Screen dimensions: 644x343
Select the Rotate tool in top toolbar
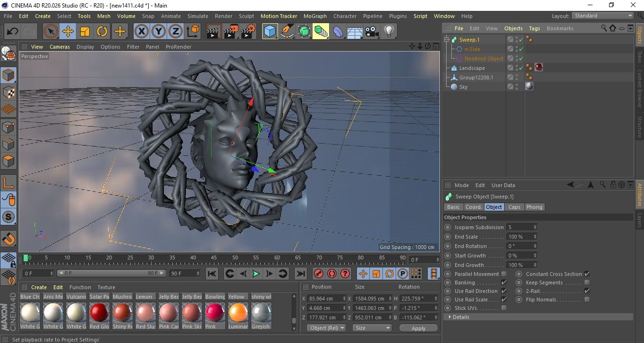[x=102, y=32]
